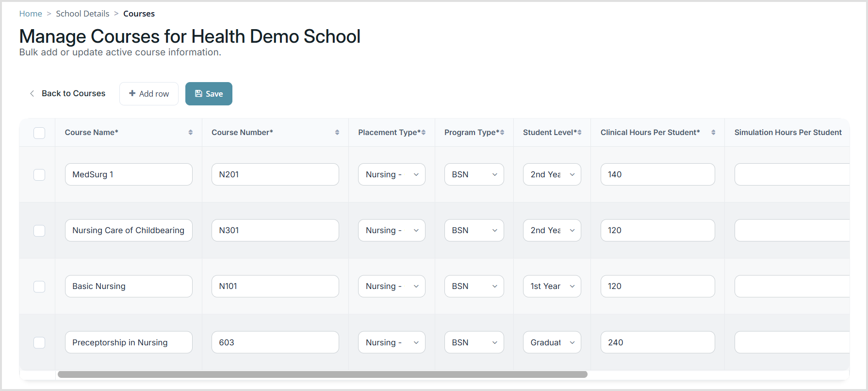Toggle the select-all header checkbox
Viewport: 868px width, 391px height.
click(39, 133)
